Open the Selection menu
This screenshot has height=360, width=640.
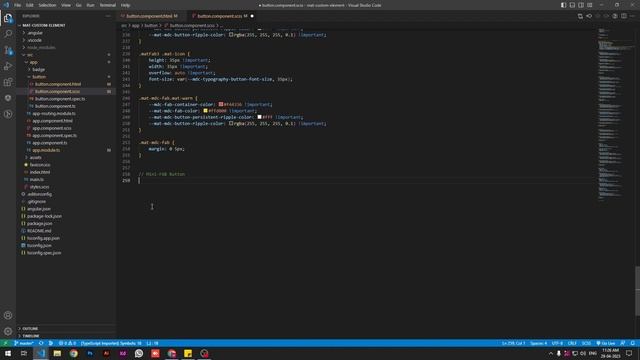click(x=47, y=5)
